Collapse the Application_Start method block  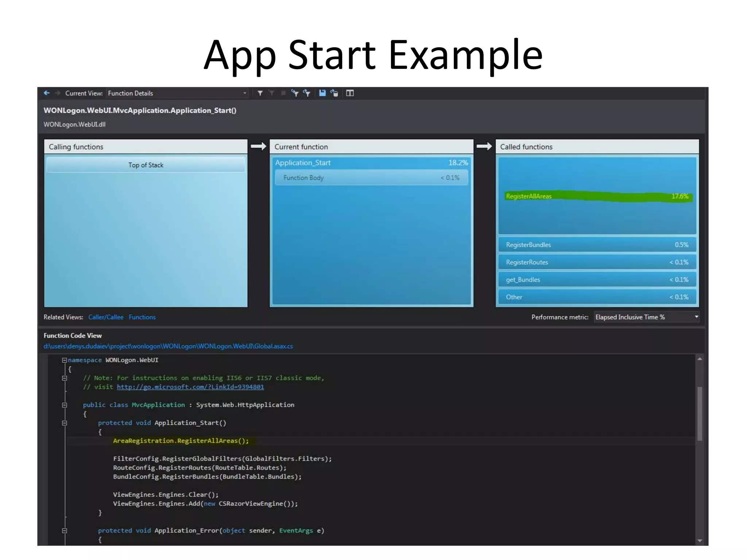[65, 423]
